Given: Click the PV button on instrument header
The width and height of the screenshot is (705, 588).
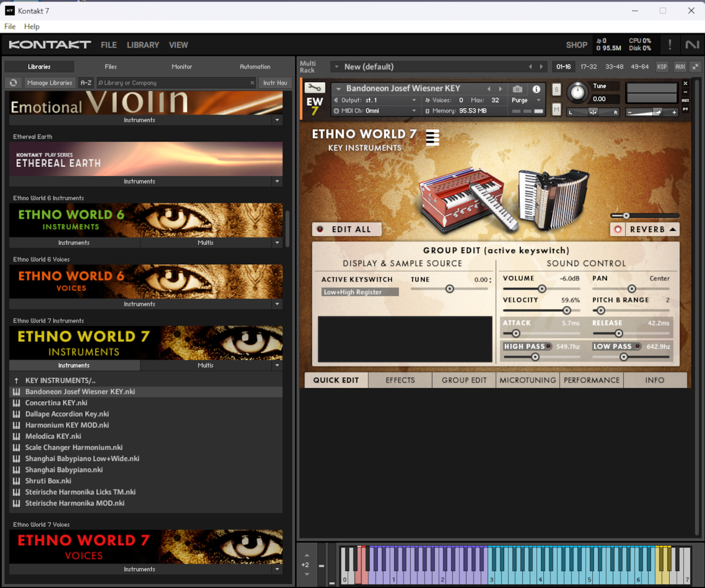Looking at the screenshot, I should pos(686,109).
